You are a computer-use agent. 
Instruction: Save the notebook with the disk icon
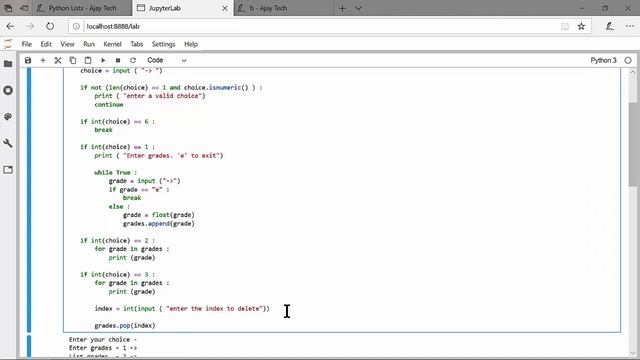coord(28,60)
